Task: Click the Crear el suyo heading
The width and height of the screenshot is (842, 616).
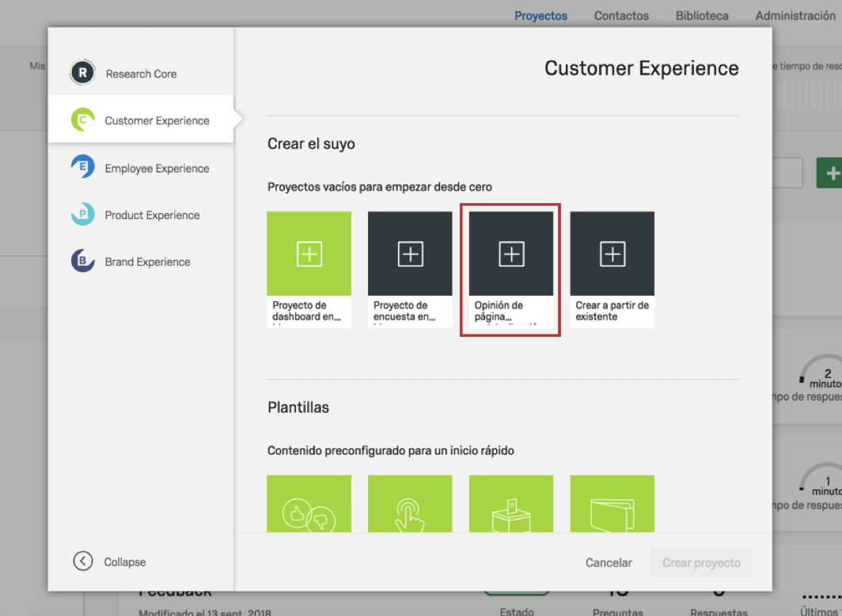Action: pyautogui.click(x=312, y=144)
